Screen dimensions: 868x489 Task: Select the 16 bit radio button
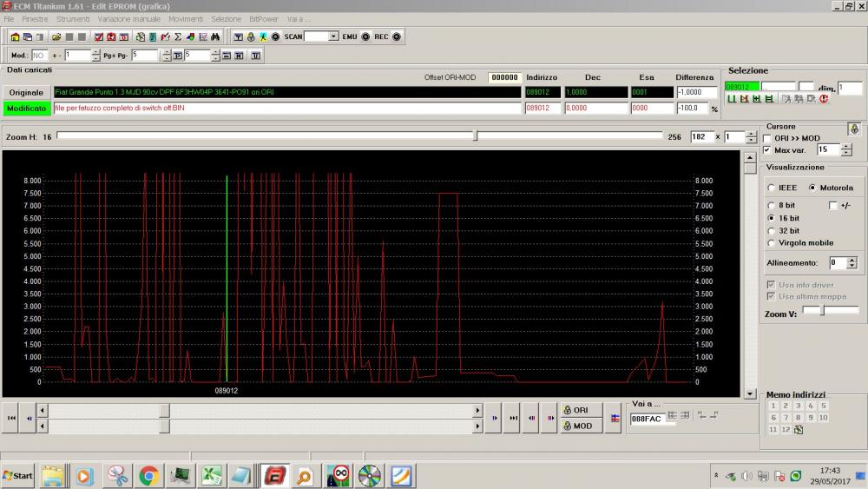pyautogui.click(x=771, y=218)
